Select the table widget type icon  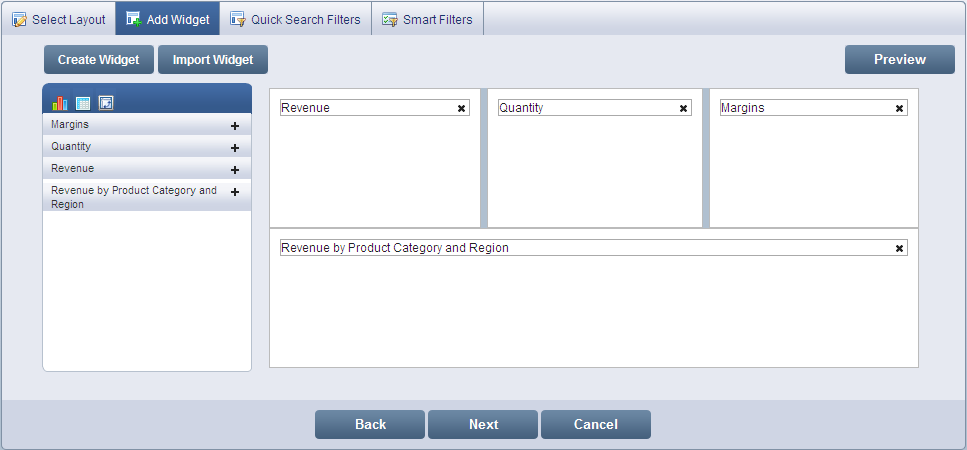pyautogui.click(x=83, y=103)
